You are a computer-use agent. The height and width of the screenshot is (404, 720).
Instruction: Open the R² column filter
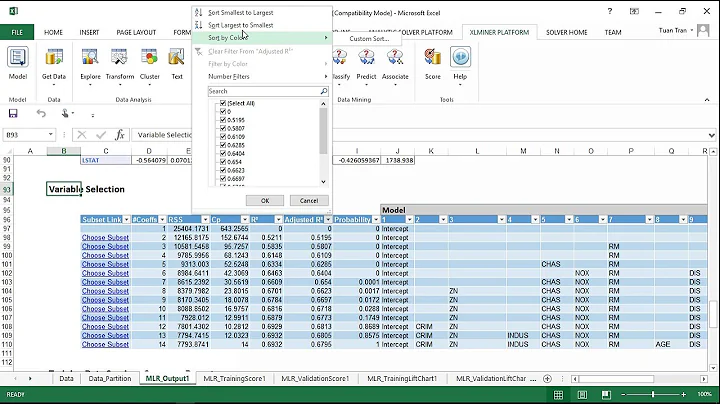pyautogui.click(x=278, y=220)
